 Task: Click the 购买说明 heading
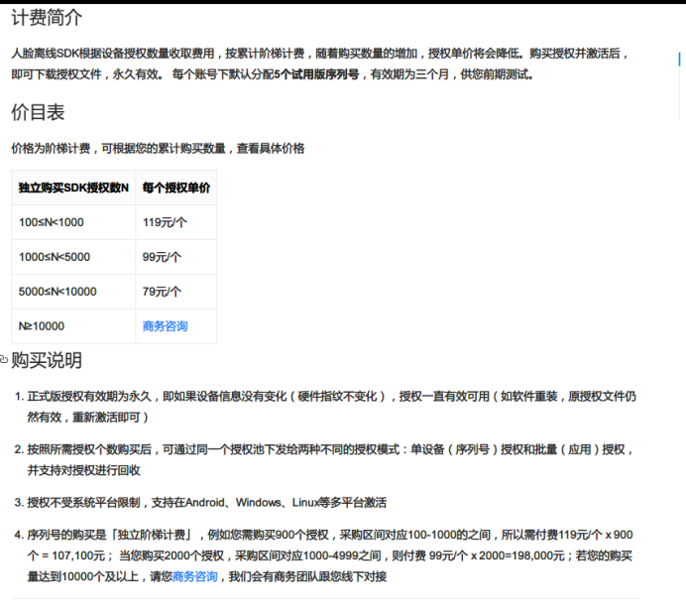pos(47,360)
